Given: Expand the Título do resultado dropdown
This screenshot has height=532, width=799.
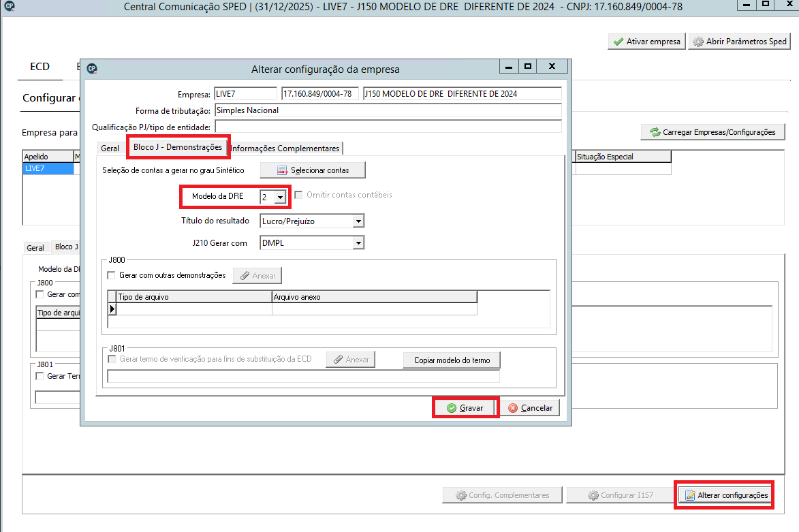Looking at the screenshot, I should click(359, 221).
